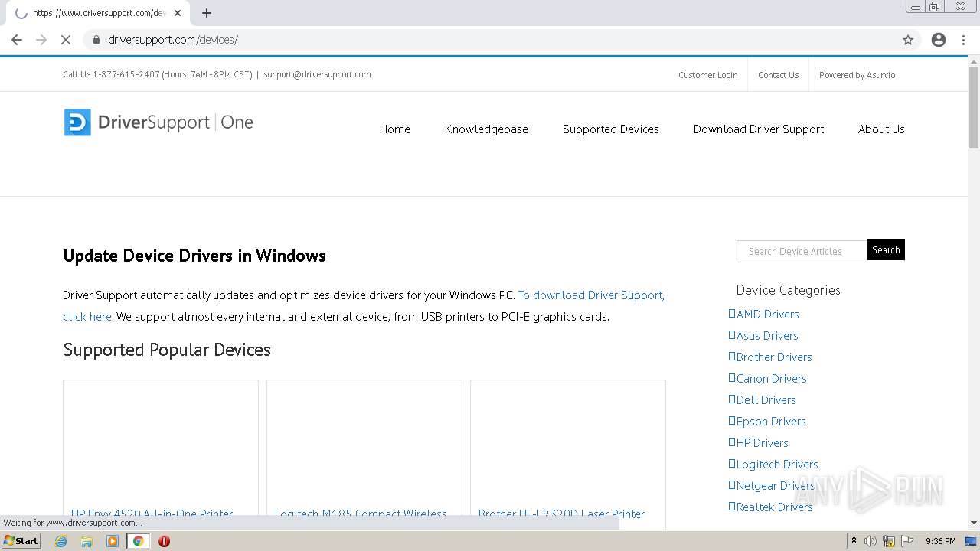View site security lock information
980x551 pixels.
point(96,40)
